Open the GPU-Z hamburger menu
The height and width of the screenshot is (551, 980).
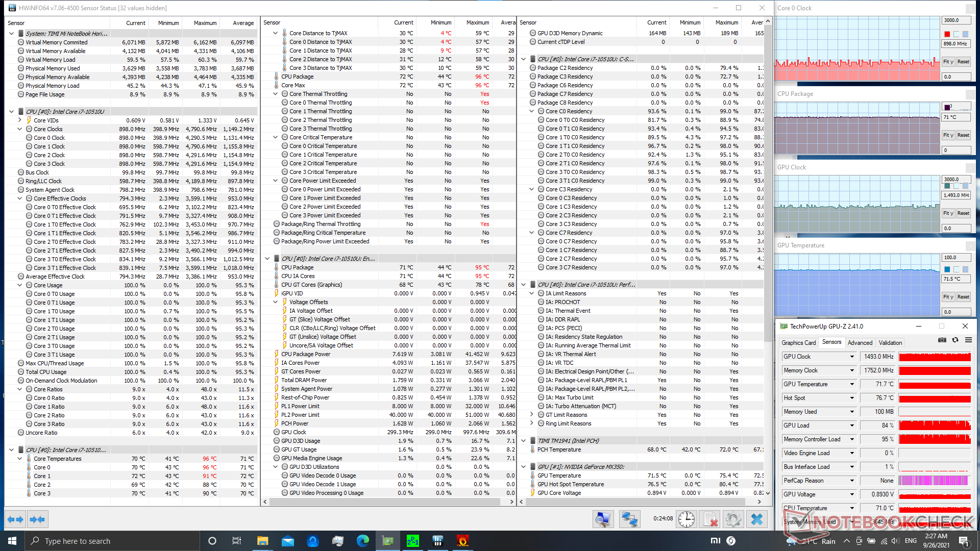[968, 340]
